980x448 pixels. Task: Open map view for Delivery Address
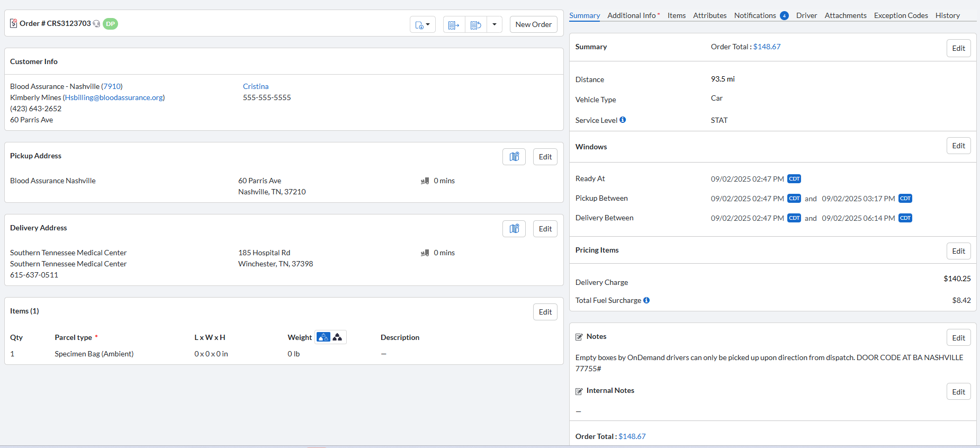(514, 229)
